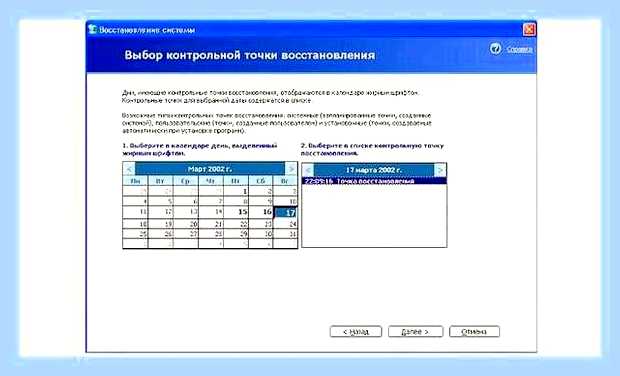Click the Назад back button
The image size is (620, 376).
[x=356, y=332]
